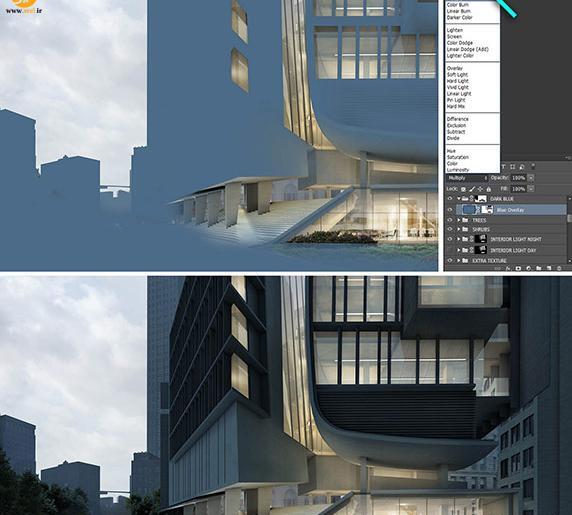
Task: Choose Subtract blend mode
Action: pyautogui.click(x=456, y=132)
